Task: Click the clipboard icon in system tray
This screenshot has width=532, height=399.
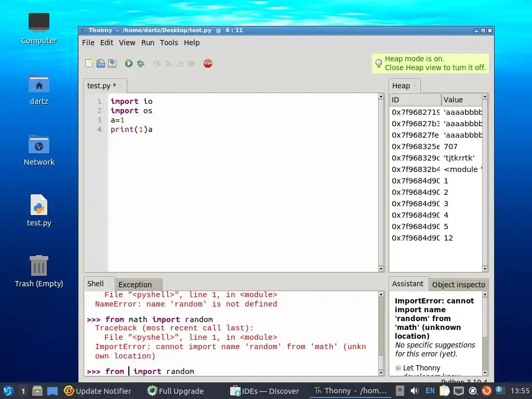Action: pos(445,391)
